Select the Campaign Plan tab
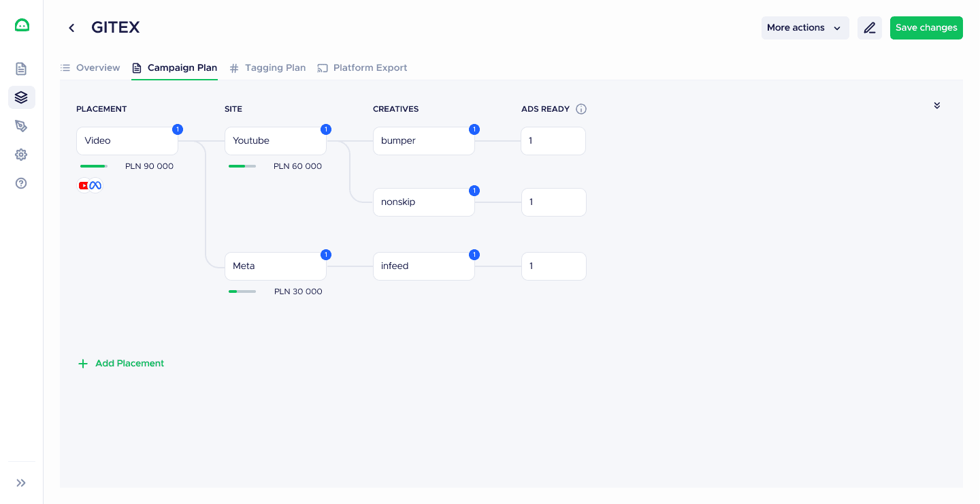Screen dimensions: 980x504 [175, 68]
